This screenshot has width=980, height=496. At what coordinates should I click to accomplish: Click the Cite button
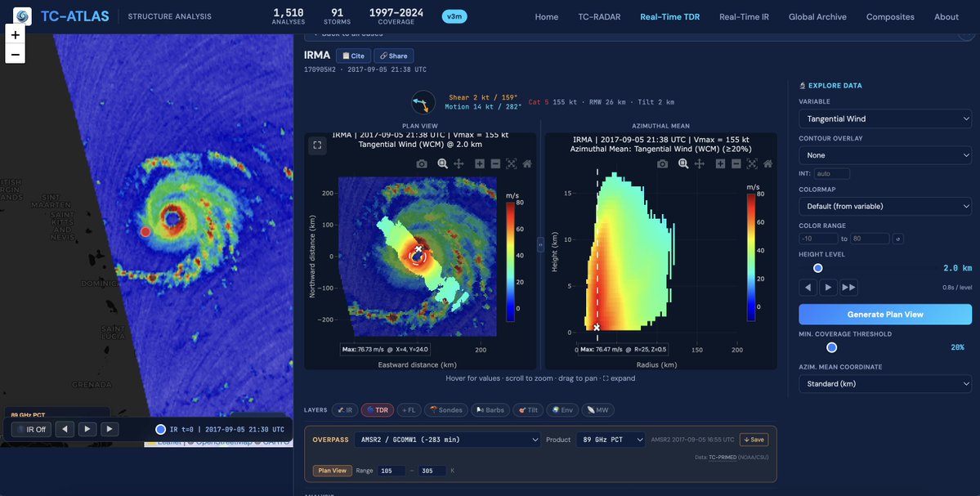click(x=353, y=56)
